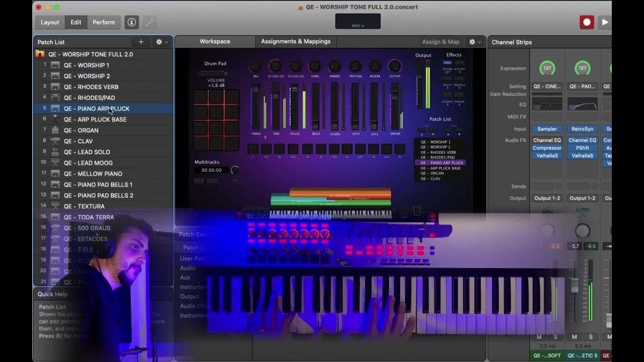Screen dimensions: 644x362
Task: Click the play button in toolbar
Action: [x=605, y=22]
